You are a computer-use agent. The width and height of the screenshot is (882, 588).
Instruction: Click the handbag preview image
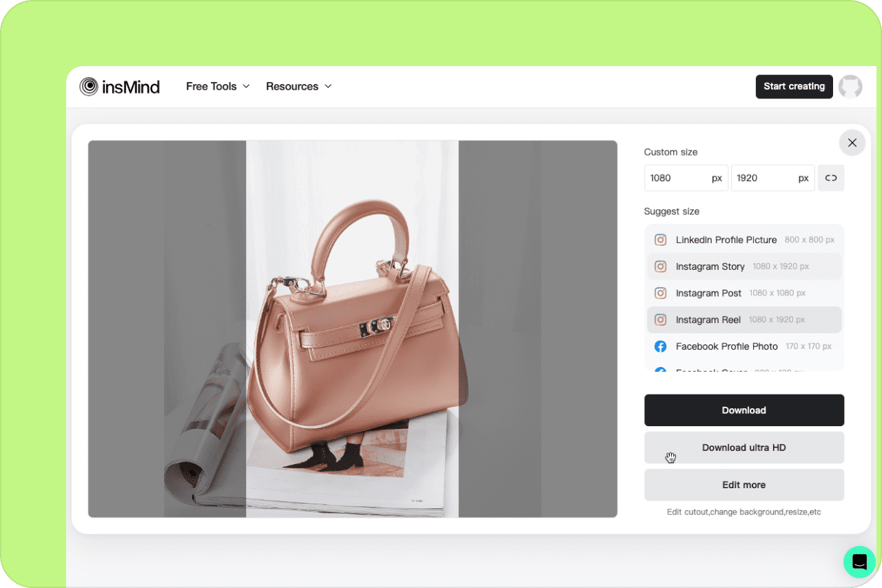[x=352, y=329]
